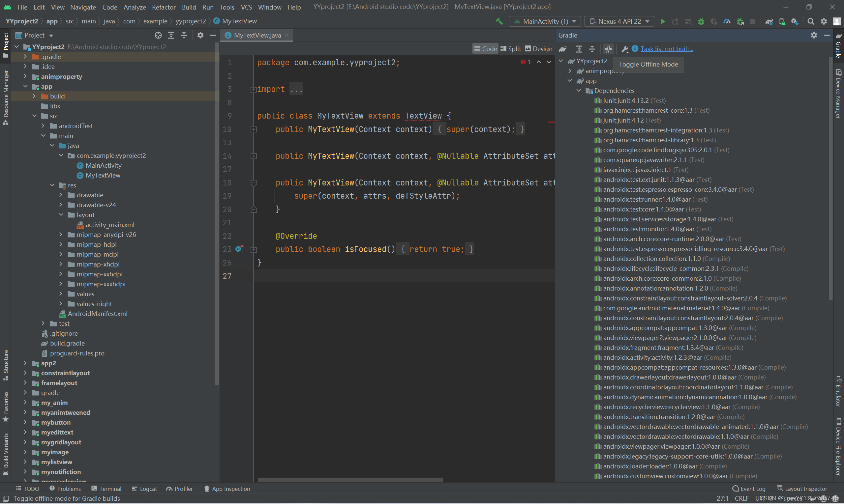
Task: Start debugging with the green bug icon
Action: point(701,21)
